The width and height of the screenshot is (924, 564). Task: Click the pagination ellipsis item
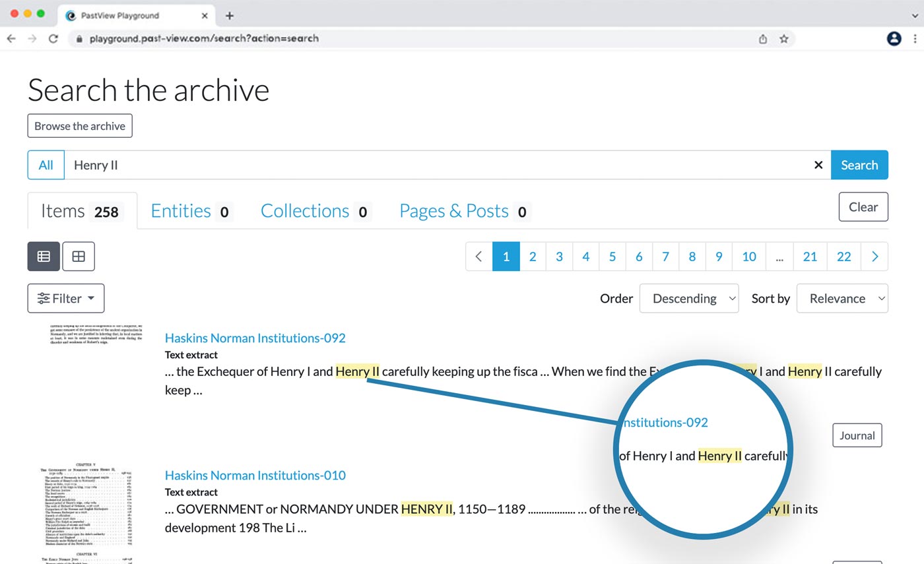click(779, 257)
